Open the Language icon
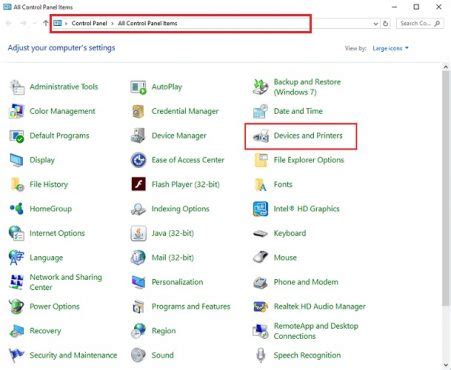Screen dimensions: 451x370 (x=17, y=258)
